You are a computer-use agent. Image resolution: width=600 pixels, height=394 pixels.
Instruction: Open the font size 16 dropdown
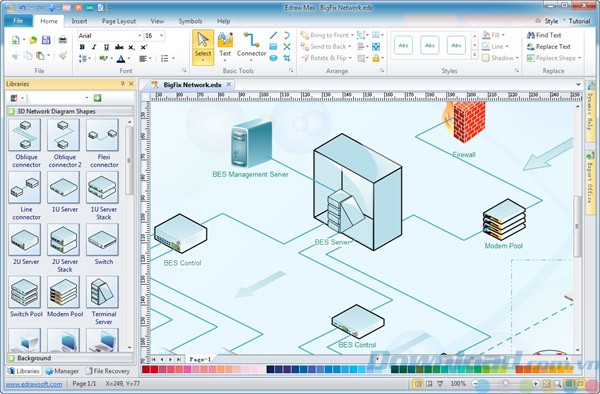161,36
